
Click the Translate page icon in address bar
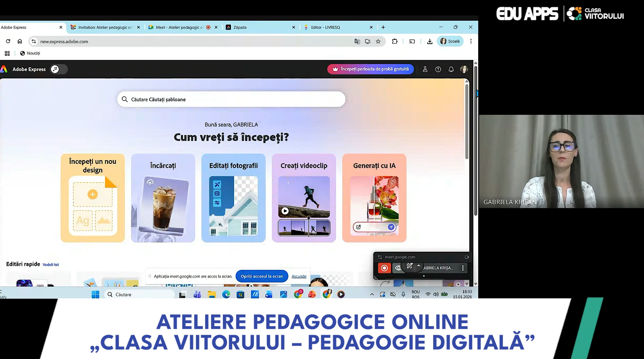point(357,41)
